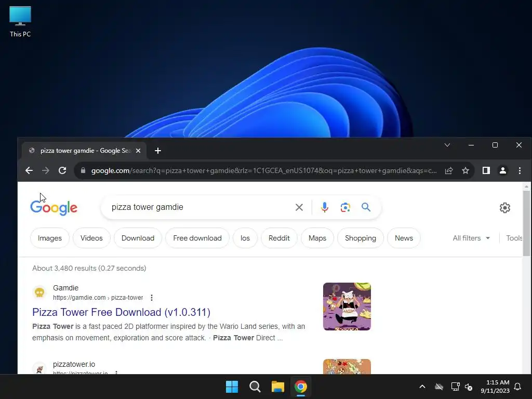View site information padlock icon

click(x=83, y=170)
